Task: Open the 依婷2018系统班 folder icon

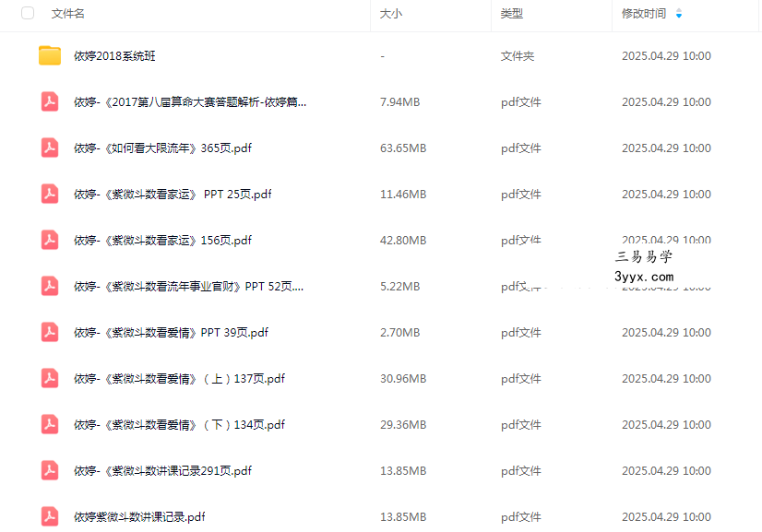Action: point(50,55)
